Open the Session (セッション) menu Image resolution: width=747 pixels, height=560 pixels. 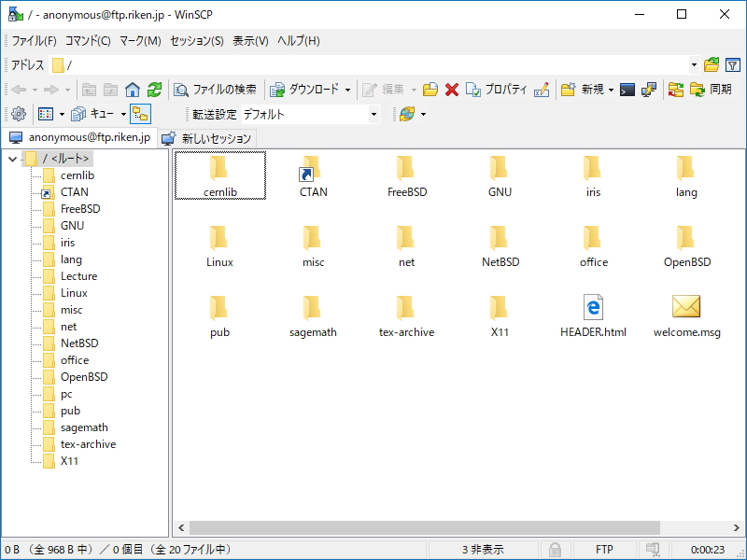pos(197,41)
